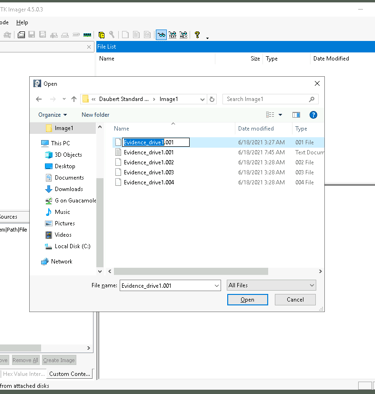Click the Image1 breadcrumb segment
The width and height of the screenshot is (375, 394).
click(x=169, y=99)
